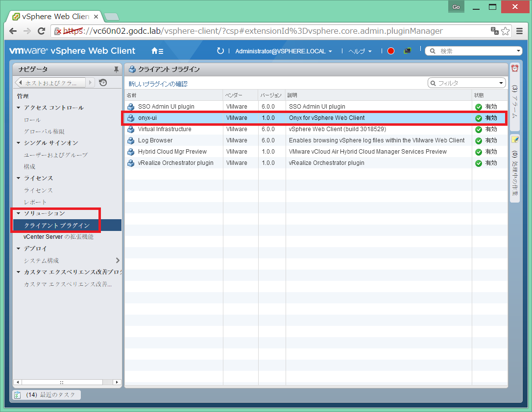Click the Virtual Infrastructure row icon
Screen dimensions: 532x412
131,129
